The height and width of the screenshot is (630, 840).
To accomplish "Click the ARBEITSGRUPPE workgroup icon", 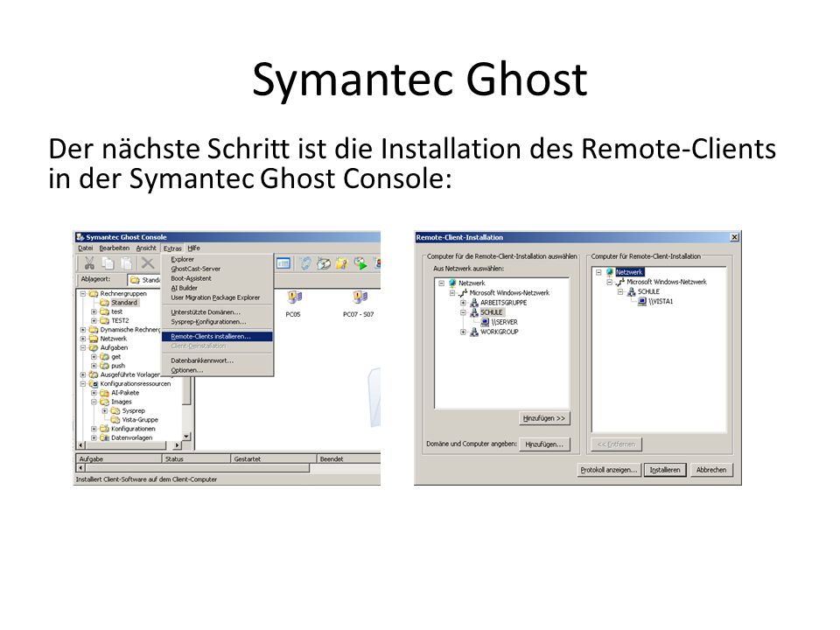I will click(473, 303).
